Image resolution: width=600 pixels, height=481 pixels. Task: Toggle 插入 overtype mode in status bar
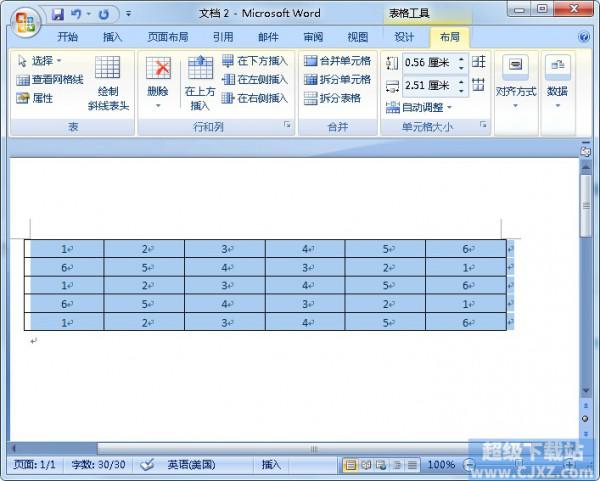click(271, 465)
